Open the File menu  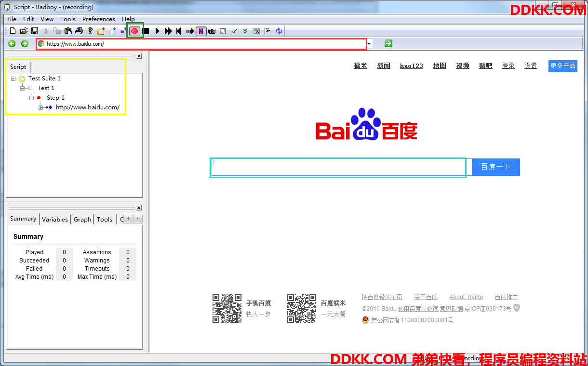[12, 19]
